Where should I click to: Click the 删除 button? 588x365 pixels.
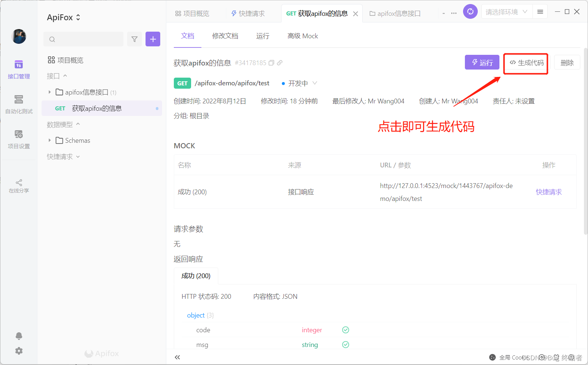[x=567, y=63]
